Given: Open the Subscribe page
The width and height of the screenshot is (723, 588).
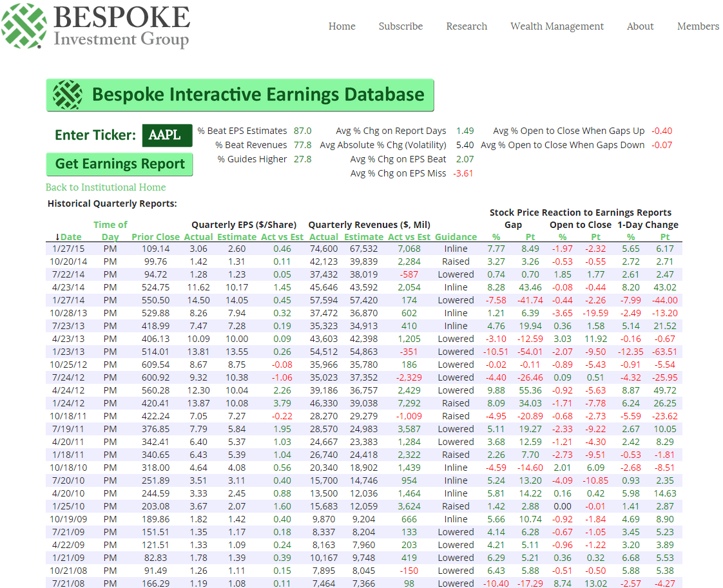Looking at the screenshot, I should (x=401, y=26).
